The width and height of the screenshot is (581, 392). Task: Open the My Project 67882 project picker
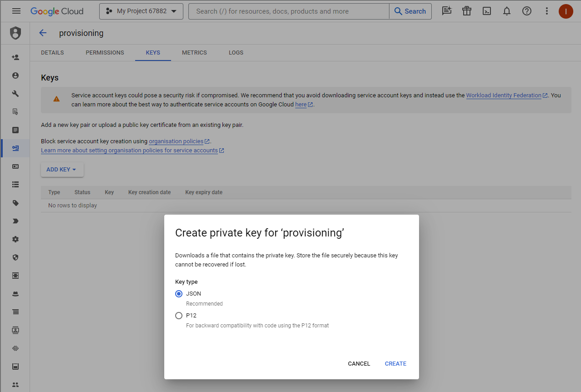(x=141, y=11)
